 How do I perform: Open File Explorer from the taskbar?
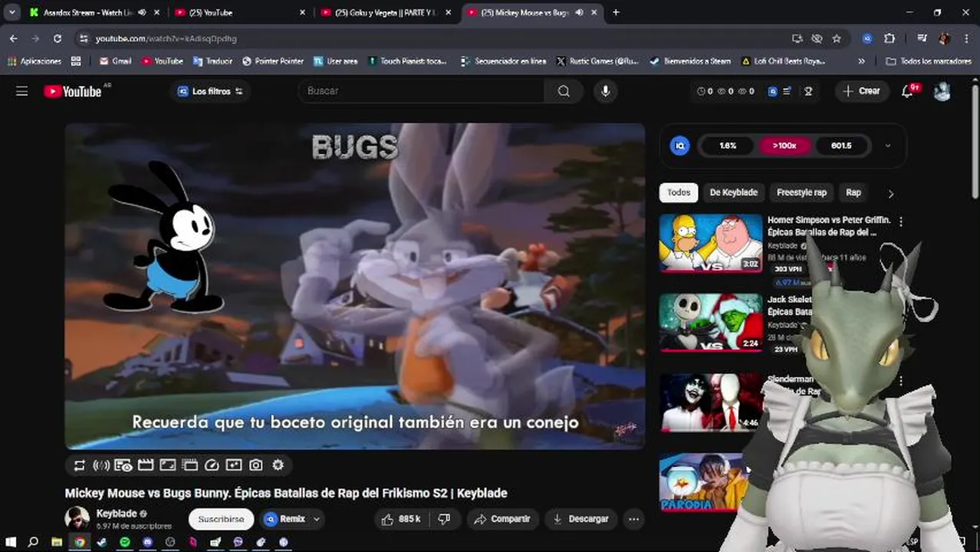click(57, 542)
